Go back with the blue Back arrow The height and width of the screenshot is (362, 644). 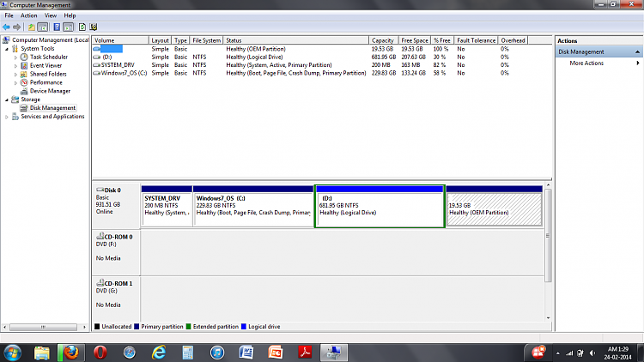(x=6, y=27)
